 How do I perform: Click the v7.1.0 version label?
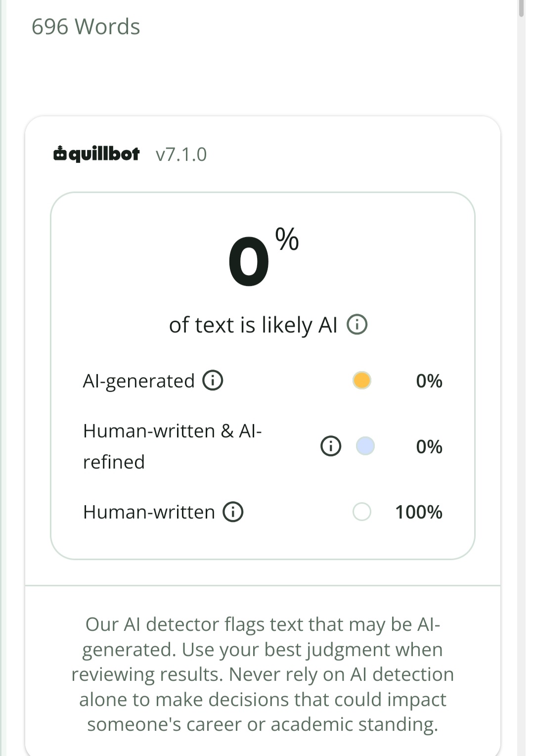(181, 154)
